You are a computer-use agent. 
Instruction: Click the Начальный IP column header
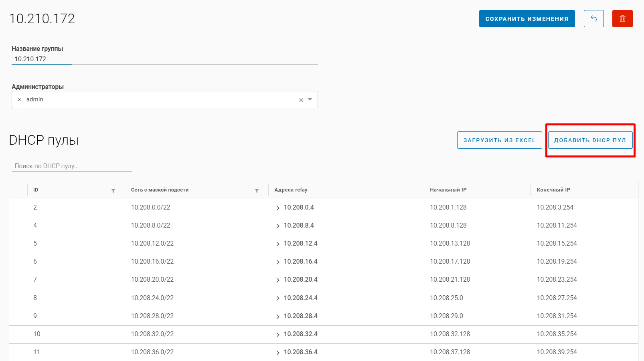point(448,190)
